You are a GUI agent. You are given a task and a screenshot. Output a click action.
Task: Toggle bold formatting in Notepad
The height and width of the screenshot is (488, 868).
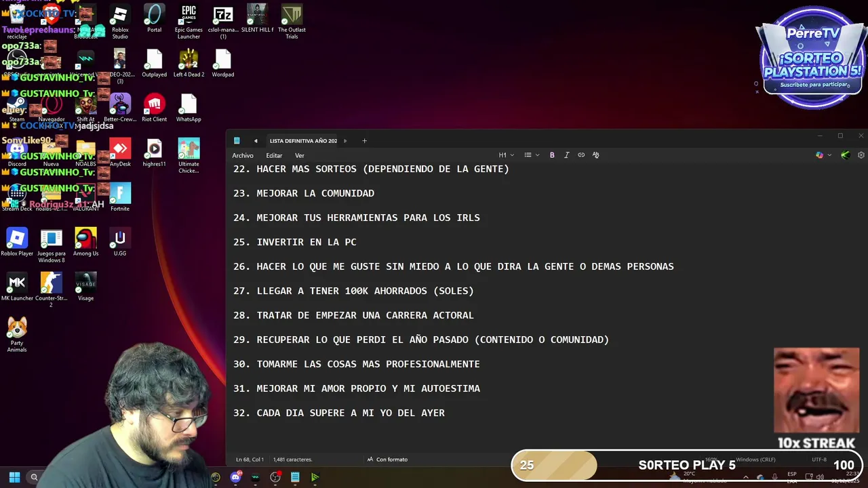click(552, 155)
